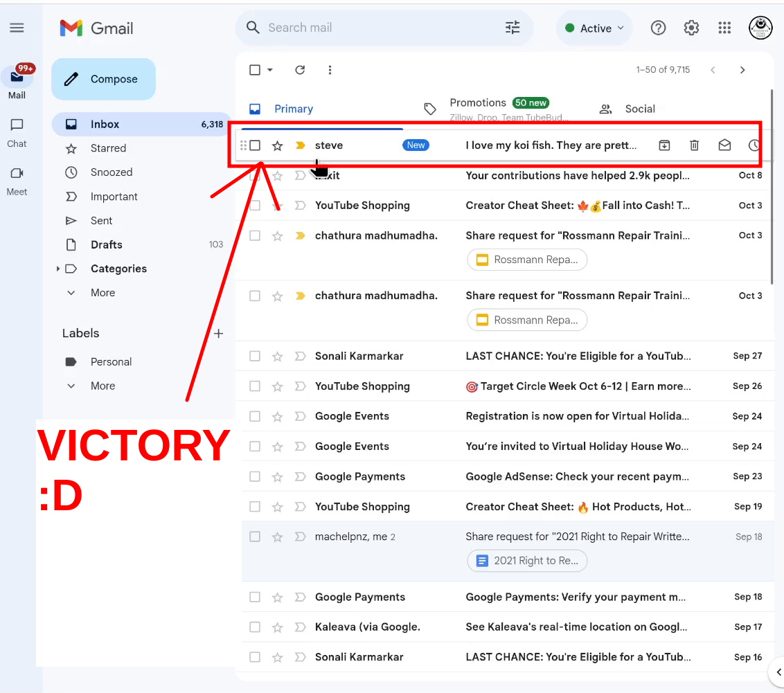This screenshot has height=693, width=784.
Task: Tick the select-all checkbox
Action: (x=255, y=70)
